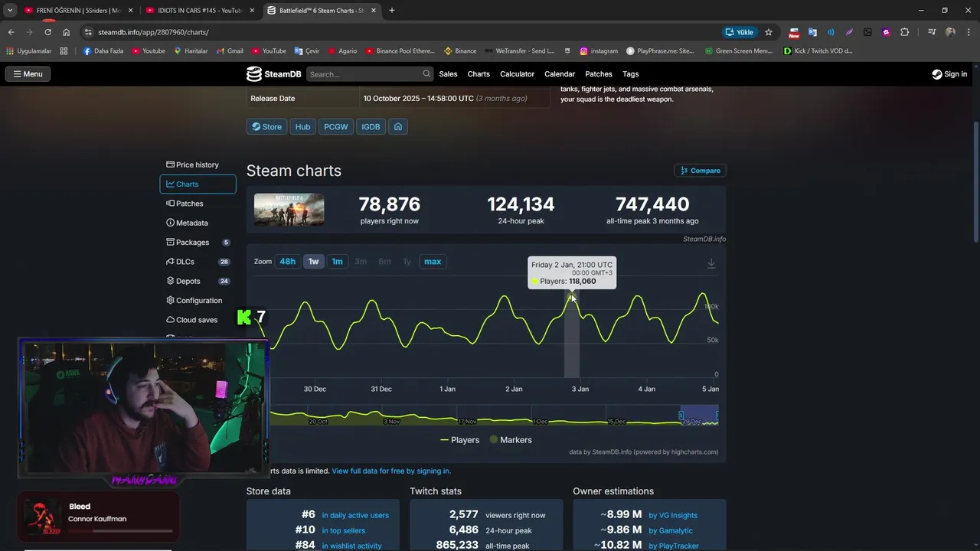Download chart data via arrow icon
Image resolution: width=980 pixels, height=551 pixels.
tap(711, 263)
